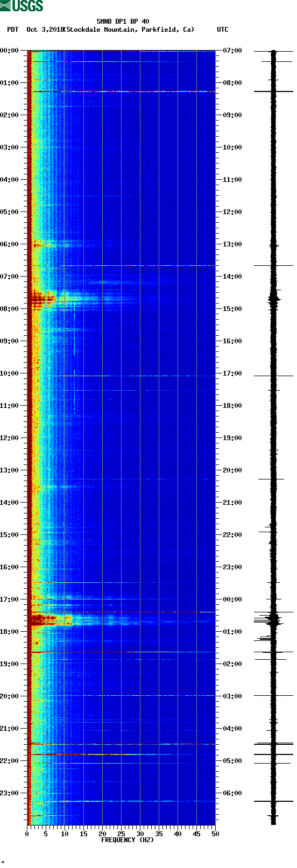Click the FREQUENCY (HZ) axis label
The width and height of the screenshot is (297, 868).
coord(128,839)
